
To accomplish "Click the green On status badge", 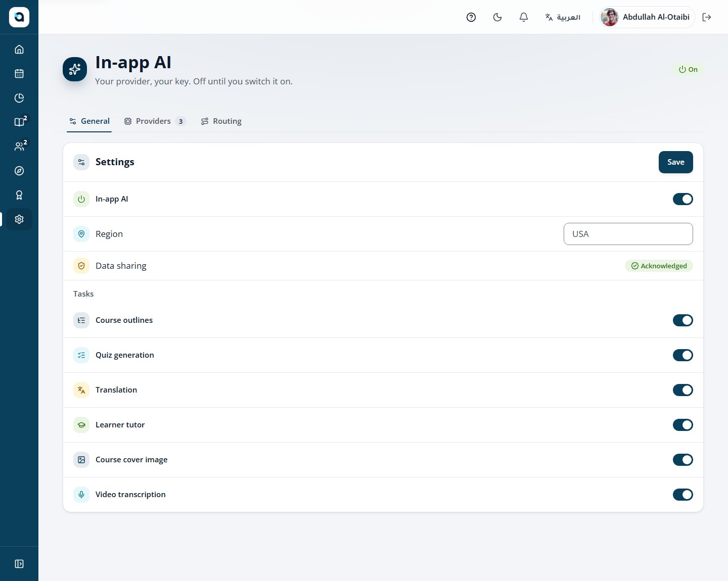I will coord(688,69).
